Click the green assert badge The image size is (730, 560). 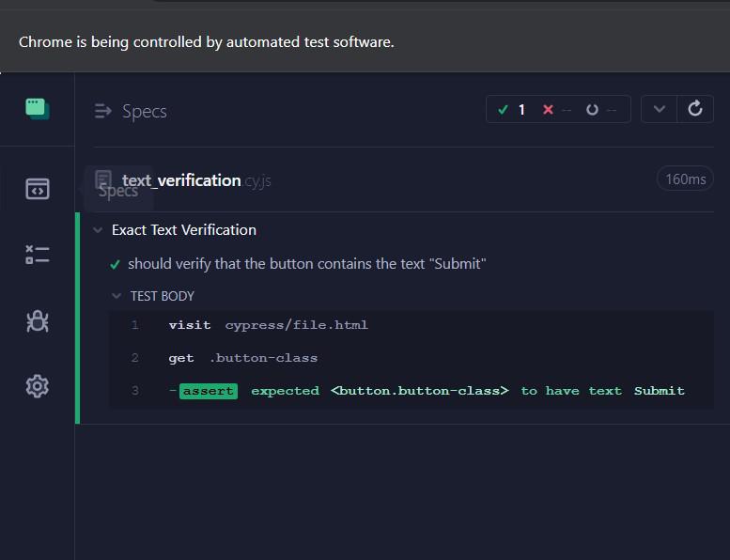coord(209,391)
